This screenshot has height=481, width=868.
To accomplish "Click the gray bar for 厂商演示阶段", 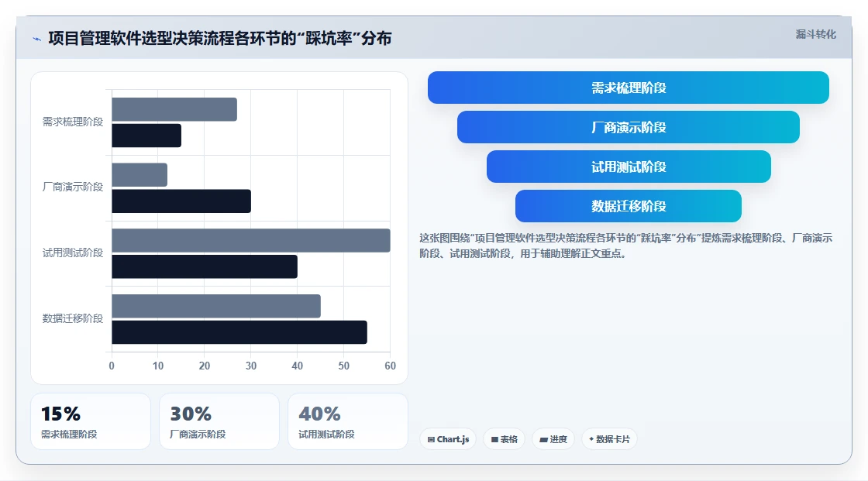I will (x=139, y=175).
